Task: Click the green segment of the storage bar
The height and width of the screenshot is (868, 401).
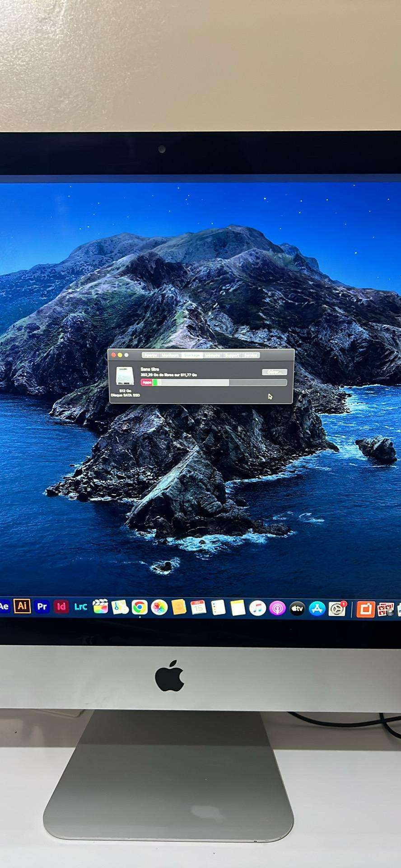Action: click(x=155, y=382)
